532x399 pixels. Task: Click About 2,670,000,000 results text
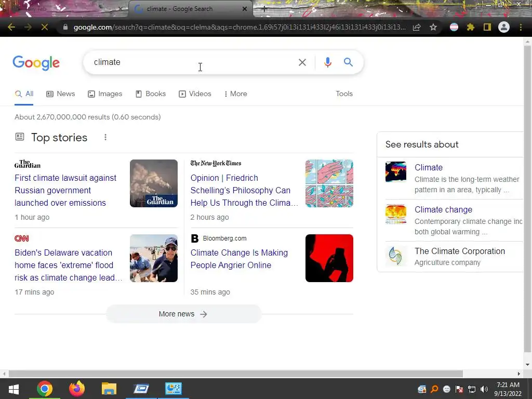pyautogui.click(x=87, y=117)
